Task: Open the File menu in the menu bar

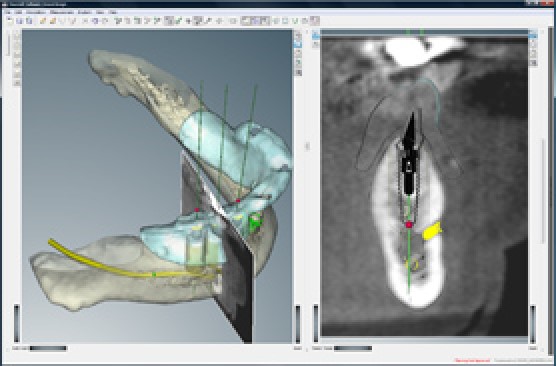Action: [x=8, y=12]
